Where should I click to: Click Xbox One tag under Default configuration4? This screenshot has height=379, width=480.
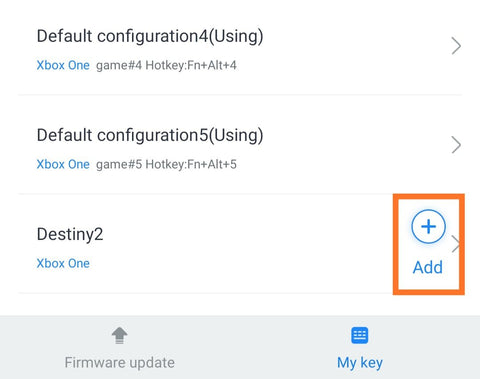(63, 65)
